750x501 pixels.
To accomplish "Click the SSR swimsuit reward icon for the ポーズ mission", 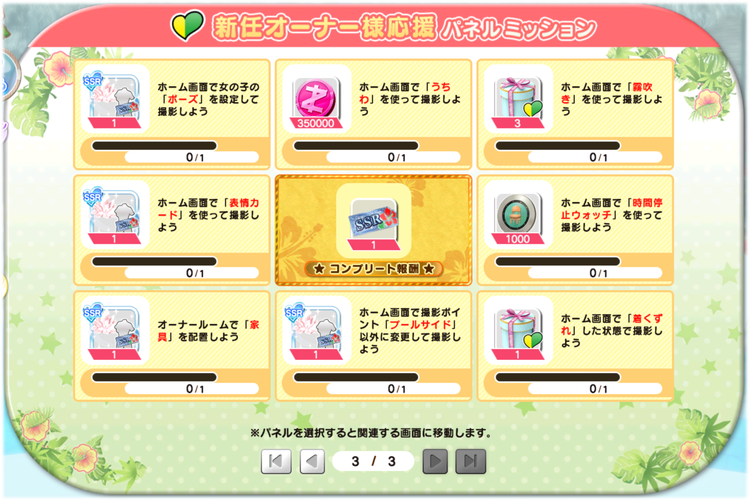I will click(x=115, y=99).
